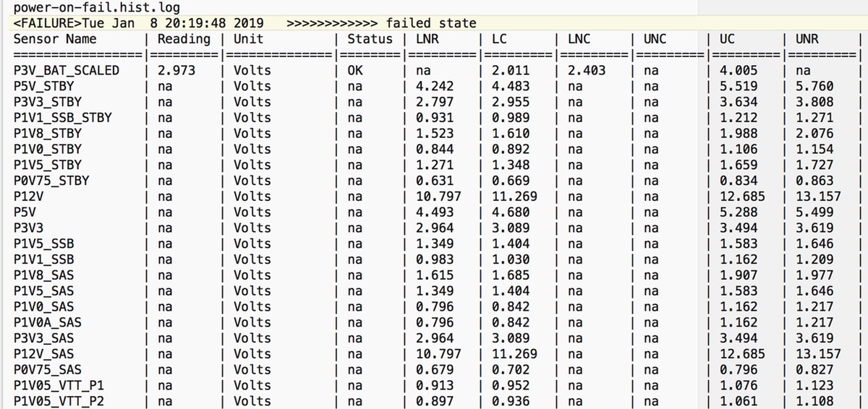Click sensor name P1V0A_SAS
This screenshot has height=409, width=868.
pos(48,322)
